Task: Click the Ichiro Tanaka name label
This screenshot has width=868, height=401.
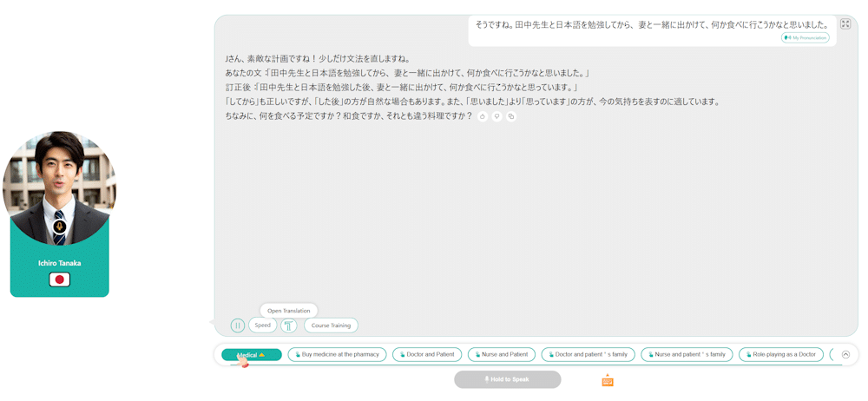Action: [59, 263]
